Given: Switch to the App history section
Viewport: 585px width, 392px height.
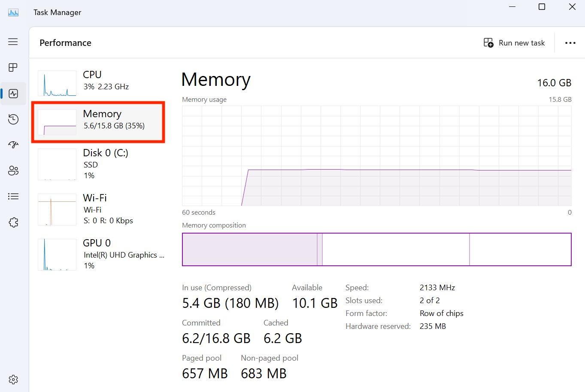Looking at the screenshot, I should click(x=13, y=119).
